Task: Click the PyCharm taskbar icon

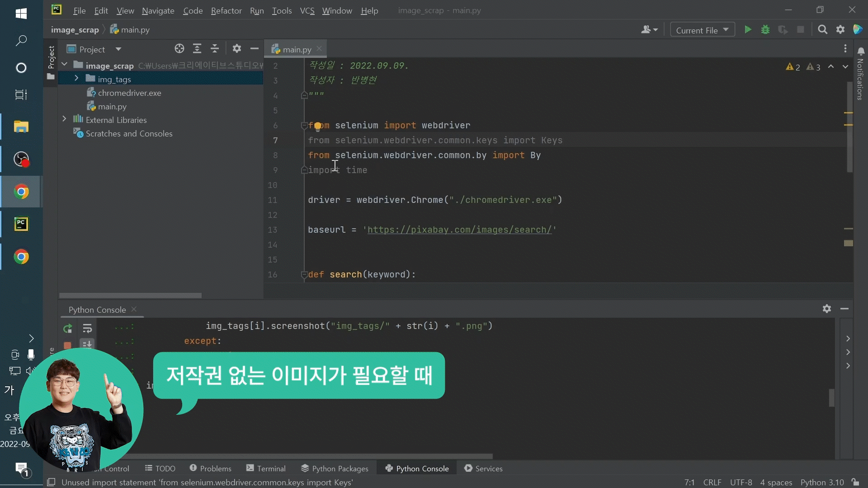Action: 21,224
